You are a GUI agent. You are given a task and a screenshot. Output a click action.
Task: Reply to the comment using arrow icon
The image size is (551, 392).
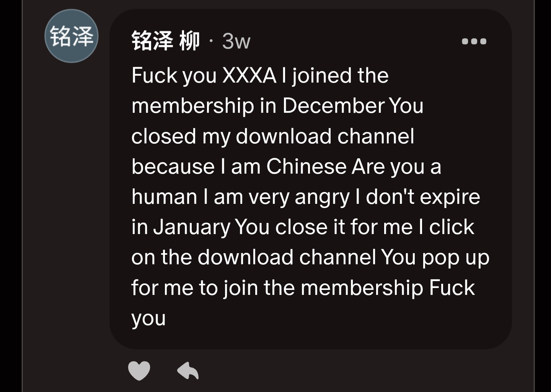(188, 370)
